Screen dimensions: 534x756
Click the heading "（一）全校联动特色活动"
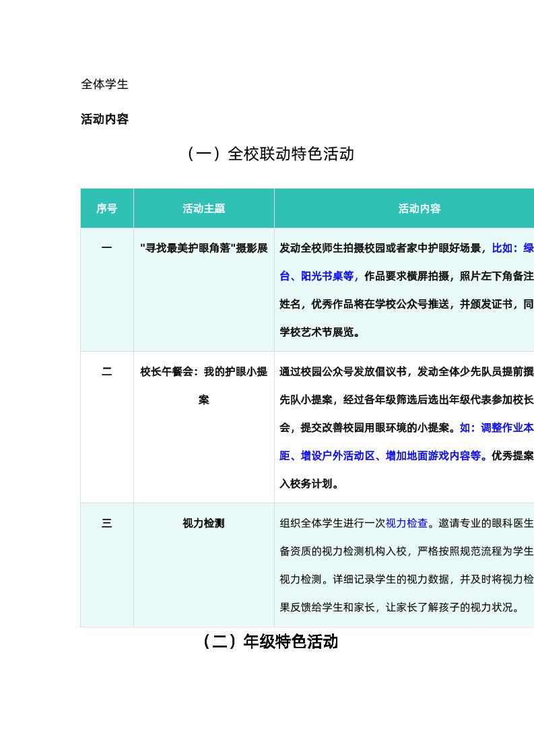(x=269, y=154)
